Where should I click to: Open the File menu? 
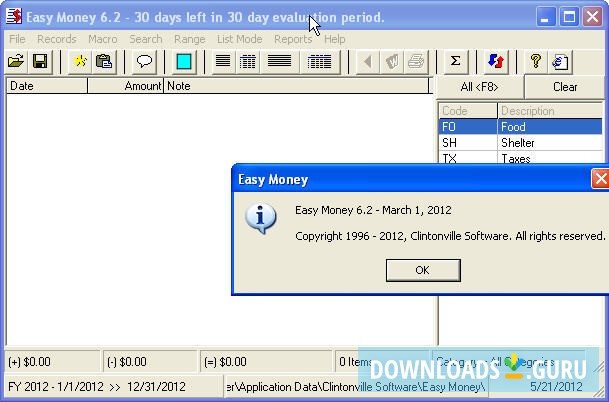pos(17,39)
